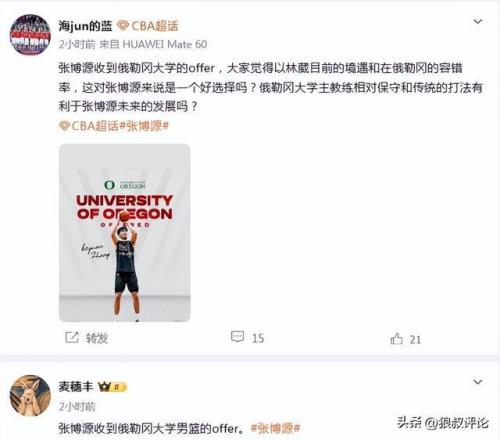View the University of Oregon offer image

[x=125, y=233]
